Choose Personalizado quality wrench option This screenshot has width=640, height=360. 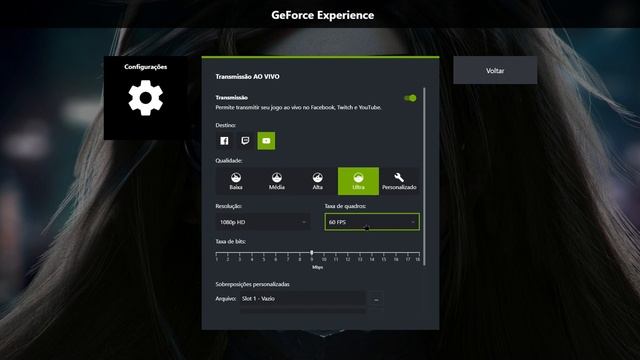click(399, 181)
